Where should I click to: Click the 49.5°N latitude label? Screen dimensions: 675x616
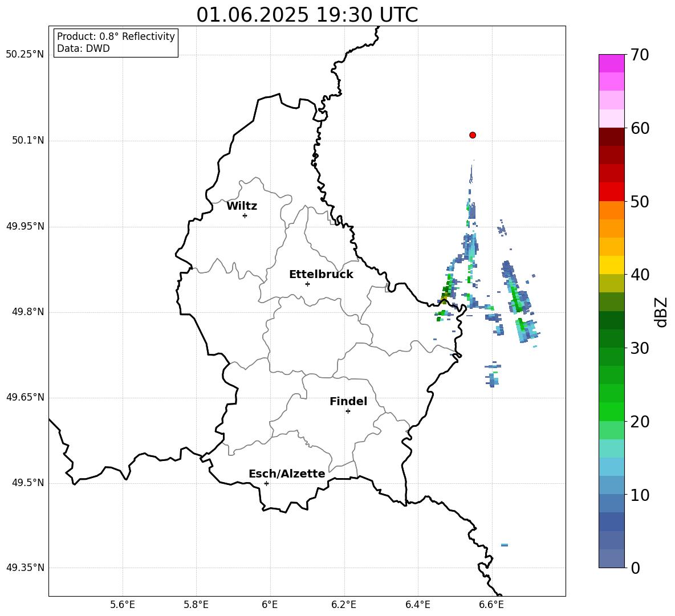(x=28, y=483)
